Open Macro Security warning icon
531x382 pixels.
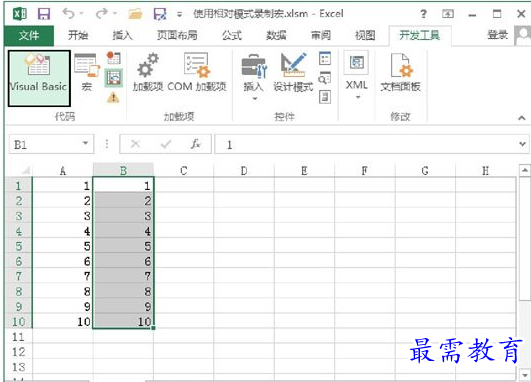pyautogui.click(x=113, y=98)
